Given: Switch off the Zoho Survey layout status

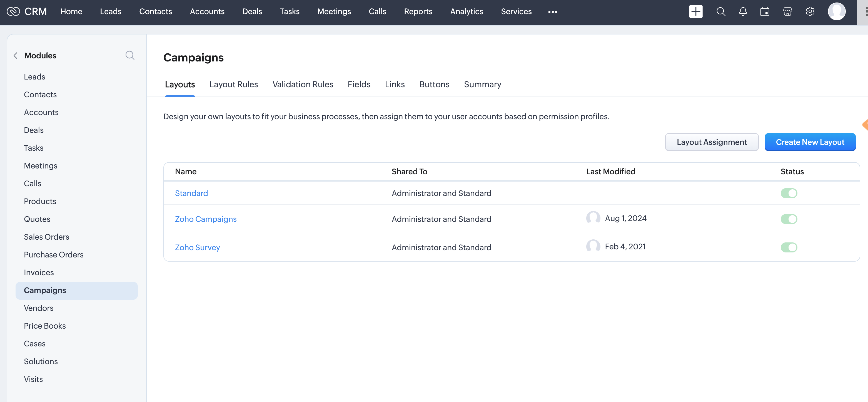Looking at the screenshot, I should pos(789,247).
